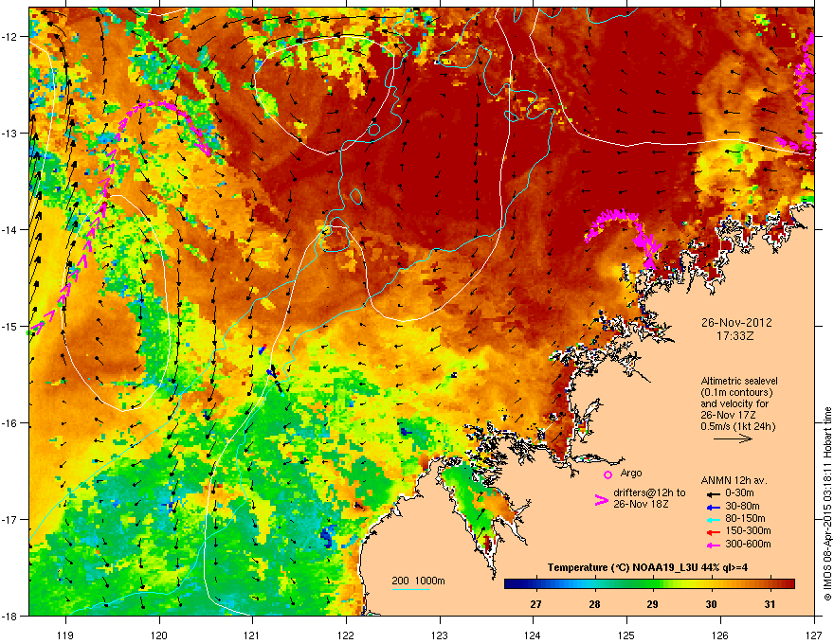Click the longitude axis label '126'
The image size is (834, 644).
pos(720,635)
